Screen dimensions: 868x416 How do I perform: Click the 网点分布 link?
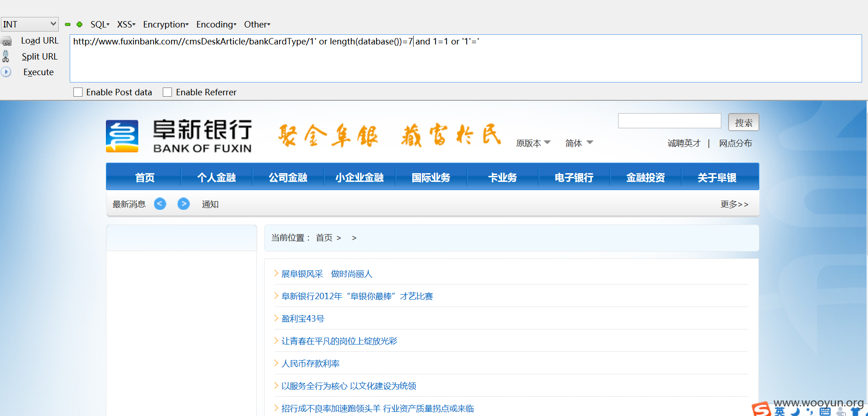click(x=735, y=143)
